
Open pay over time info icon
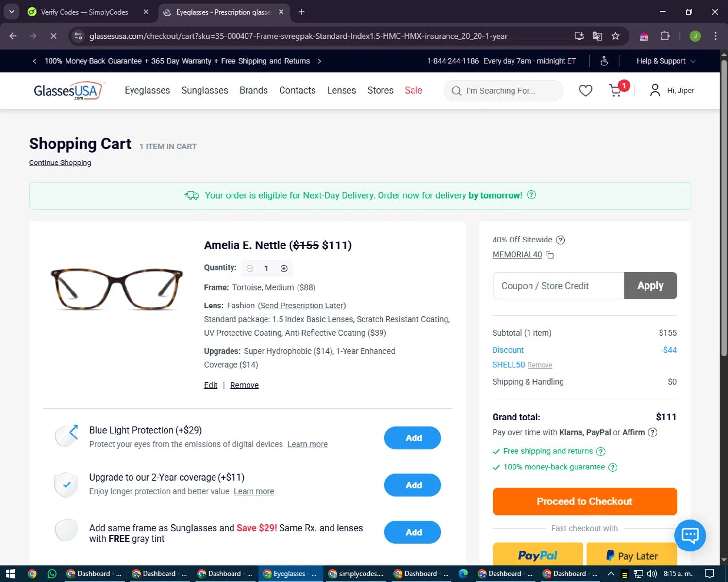click(653, 432)
